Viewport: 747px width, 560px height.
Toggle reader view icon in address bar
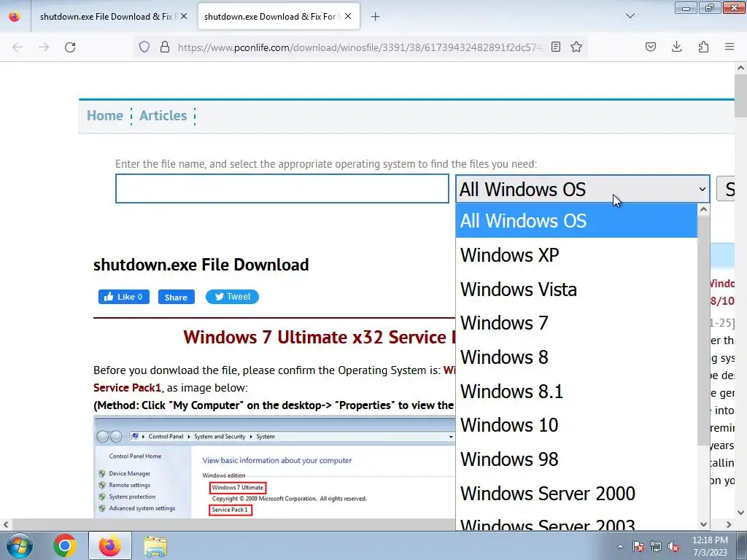click(555, 47)
